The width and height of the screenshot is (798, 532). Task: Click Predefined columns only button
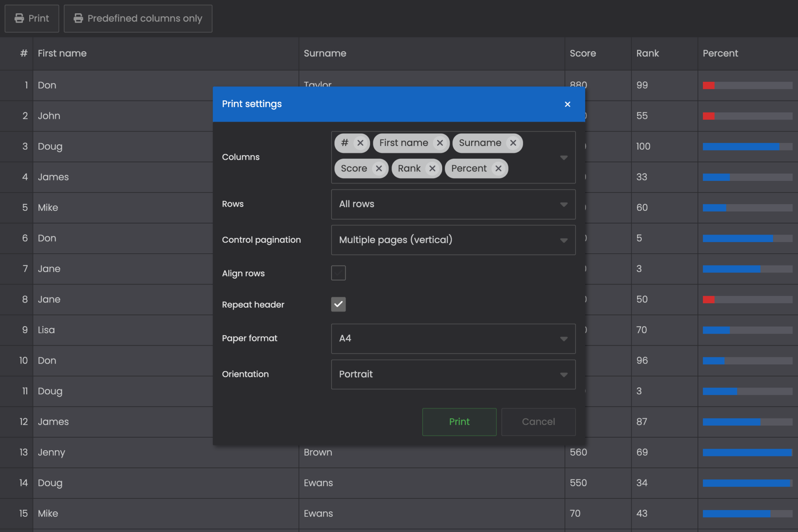click(x=138, y=18)
